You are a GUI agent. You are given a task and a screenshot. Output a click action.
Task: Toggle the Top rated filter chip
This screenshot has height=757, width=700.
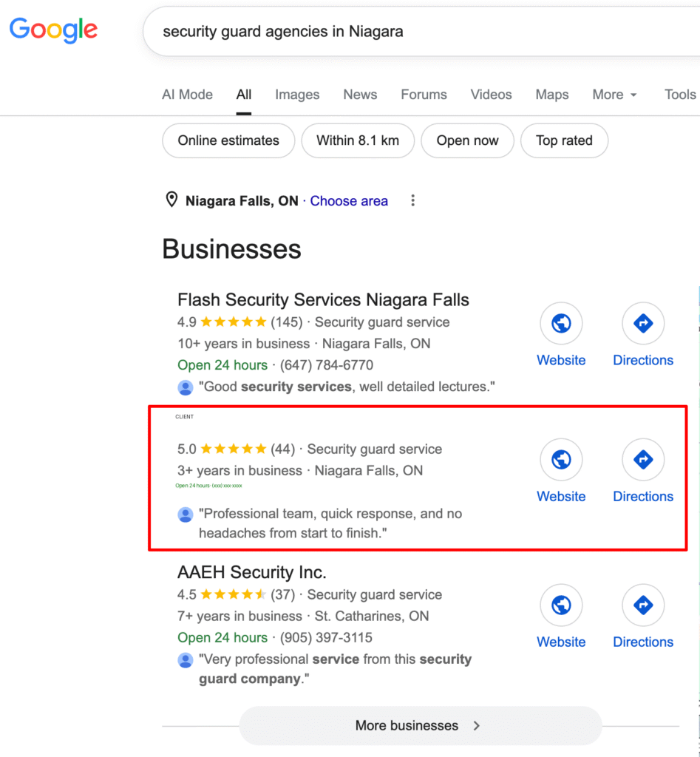click(x=564, y=140)
